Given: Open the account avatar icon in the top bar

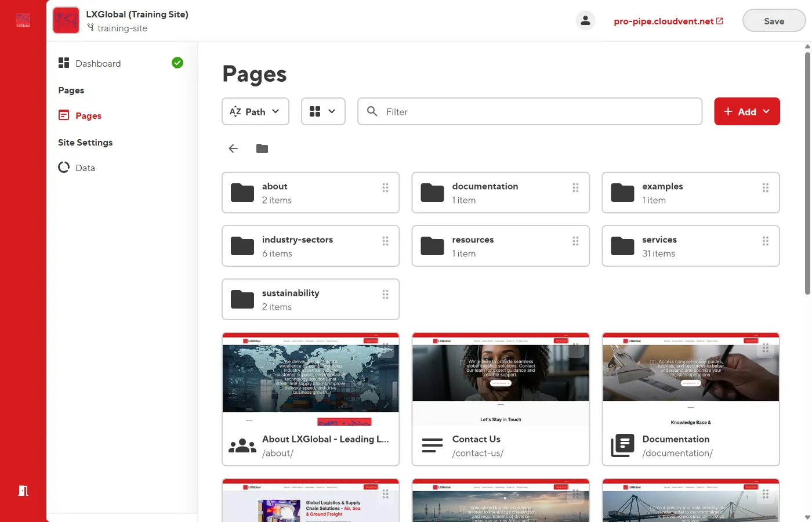Looking at the screenshot, I should pos(585,20).
